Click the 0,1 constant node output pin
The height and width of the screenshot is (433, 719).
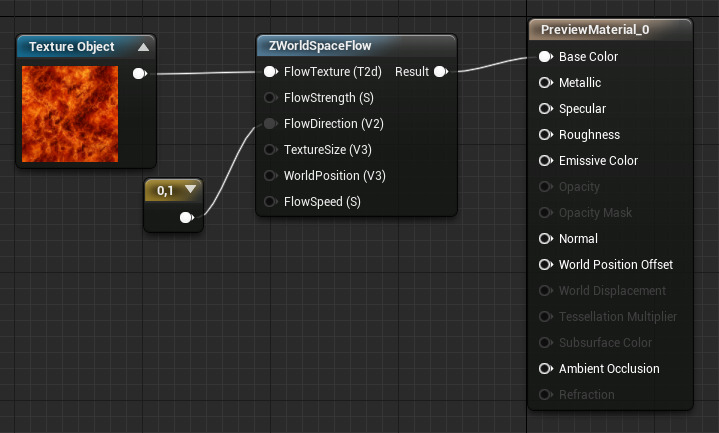coord(186,217)
